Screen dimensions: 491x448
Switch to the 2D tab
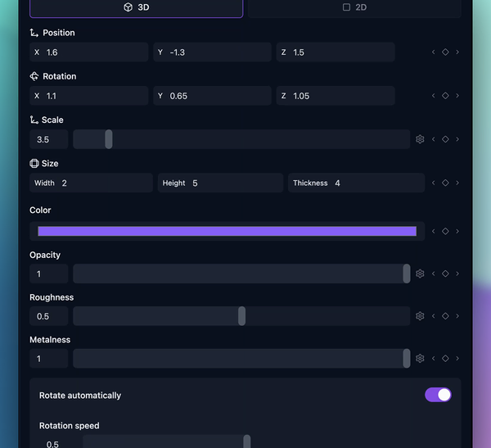(354, 7)
